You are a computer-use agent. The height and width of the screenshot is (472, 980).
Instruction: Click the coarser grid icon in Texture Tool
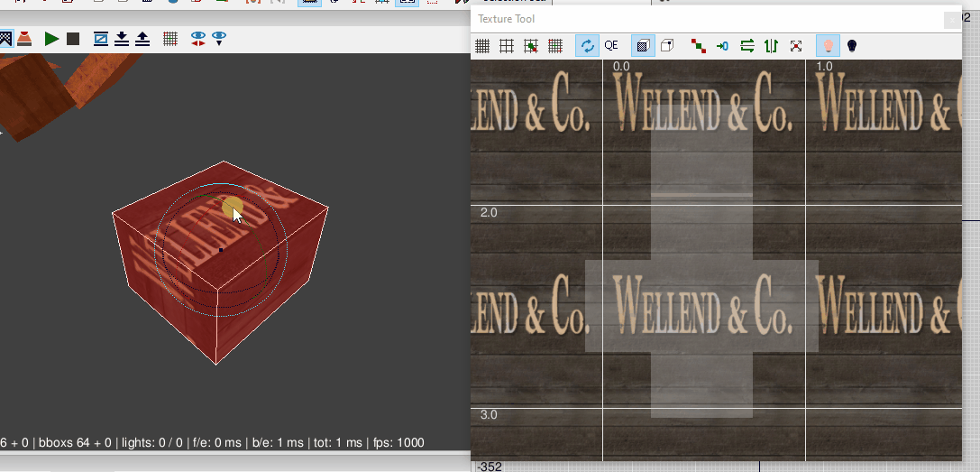[507, 45]
